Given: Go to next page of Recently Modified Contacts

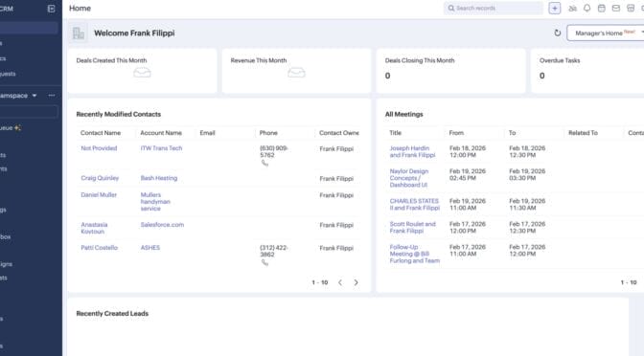Looking at the screenshot, I should tap(356, 282).
